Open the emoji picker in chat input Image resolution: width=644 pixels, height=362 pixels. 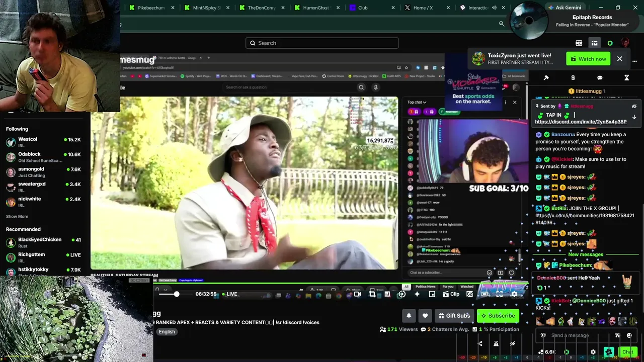(629, 335)
